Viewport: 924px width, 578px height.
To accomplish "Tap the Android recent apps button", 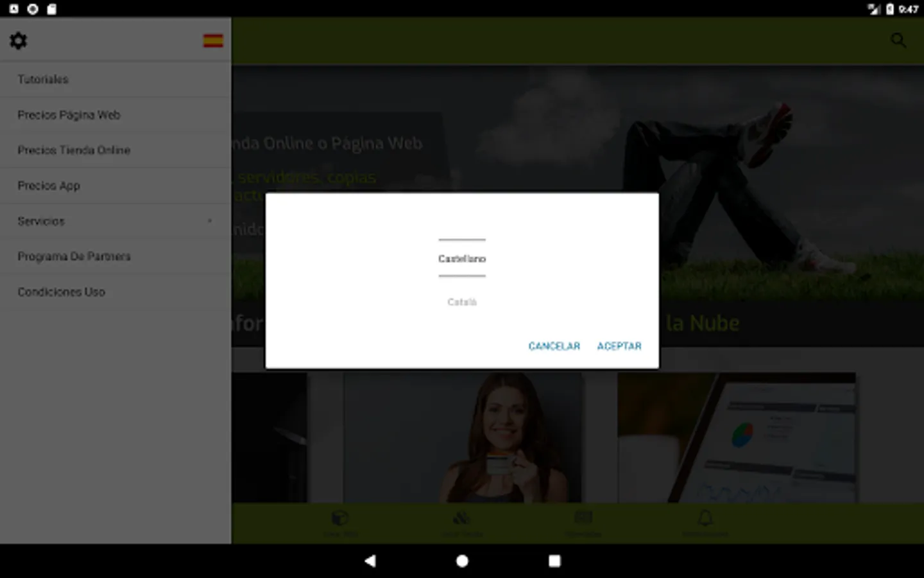I will pyautogui.click(x=554, y=561).
